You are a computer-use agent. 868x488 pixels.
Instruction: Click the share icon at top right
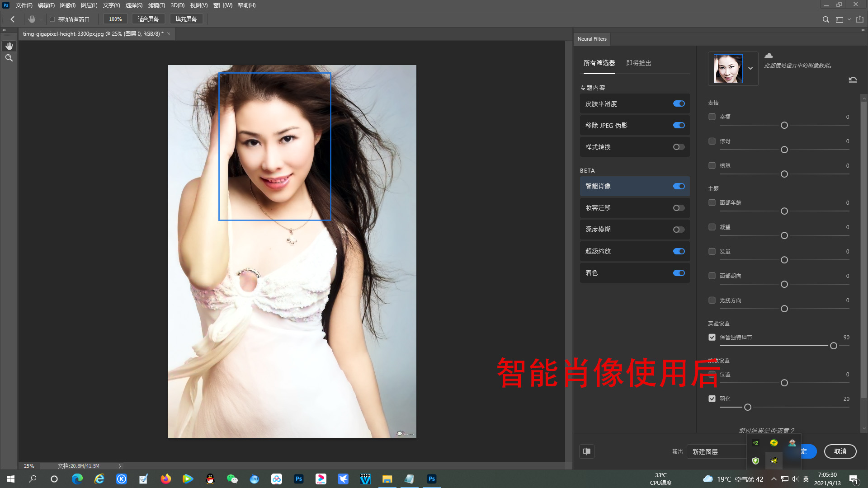click(x=860, y=19)
